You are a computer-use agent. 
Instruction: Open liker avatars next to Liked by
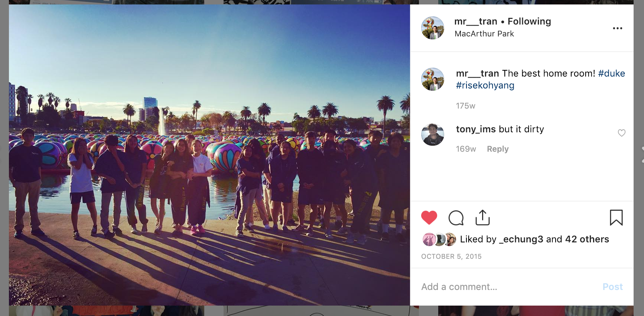439,239
